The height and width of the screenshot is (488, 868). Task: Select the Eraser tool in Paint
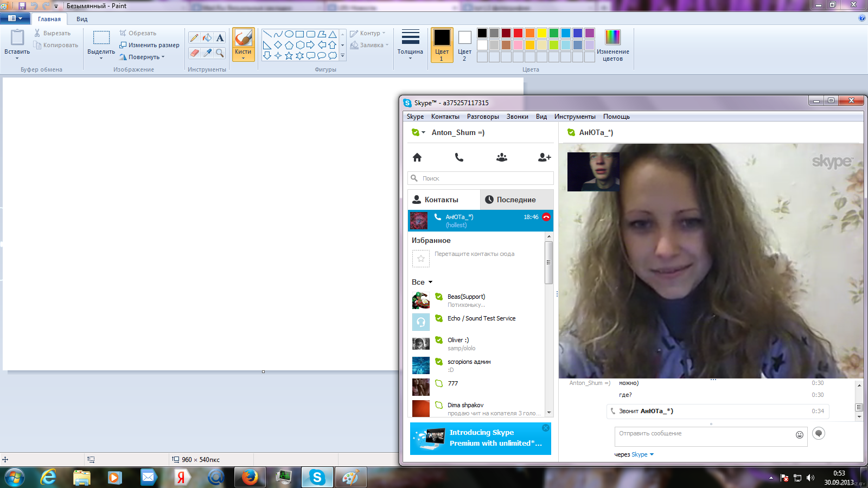click(x=194, y=53)
